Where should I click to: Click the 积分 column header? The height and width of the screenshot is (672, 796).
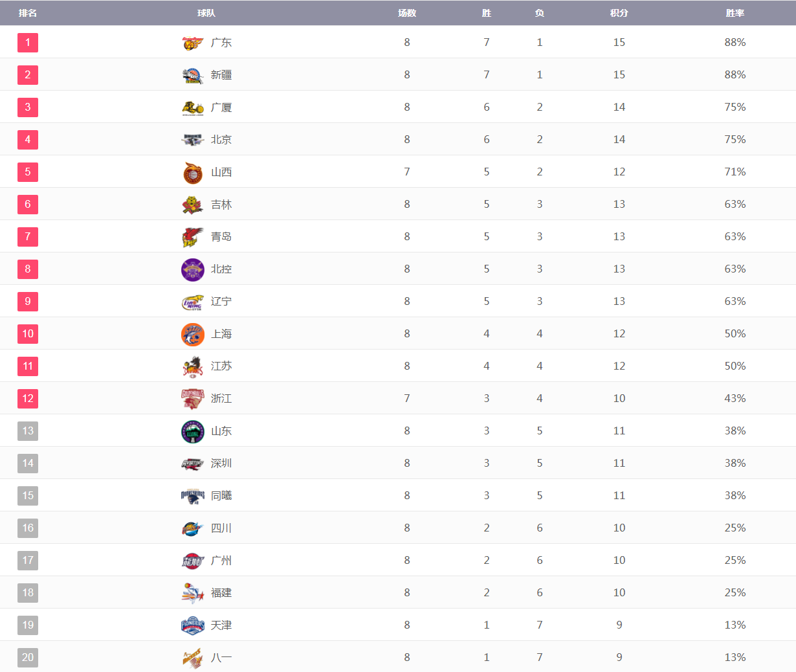tap(619, 13)
